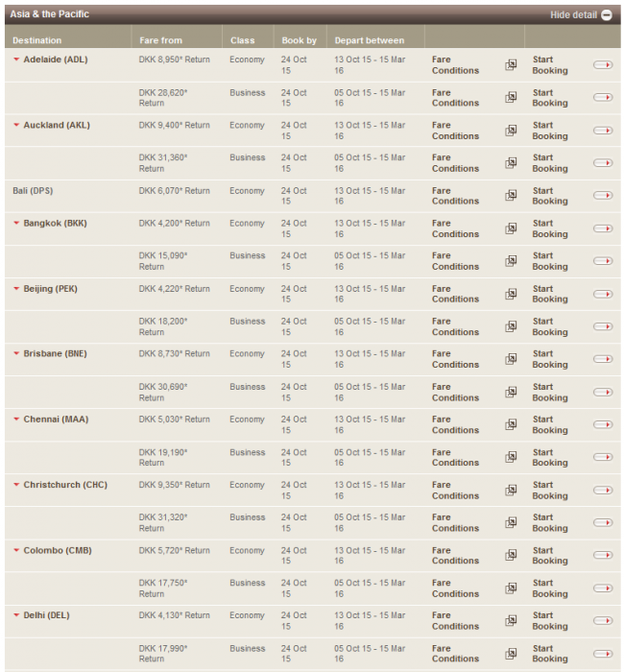Click arrow icon to book Colombo Economy
Image resolution: width=624 pixels, height=672 pixels.
tap(603, 556)
